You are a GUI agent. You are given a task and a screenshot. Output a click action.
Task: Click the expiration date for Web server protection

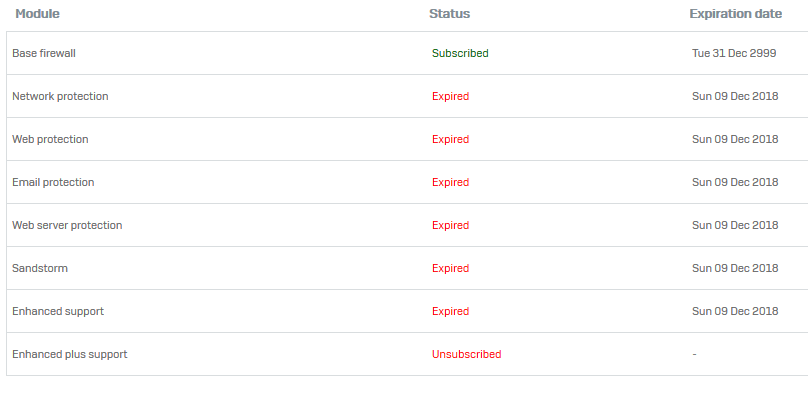(x=735, y=225)
